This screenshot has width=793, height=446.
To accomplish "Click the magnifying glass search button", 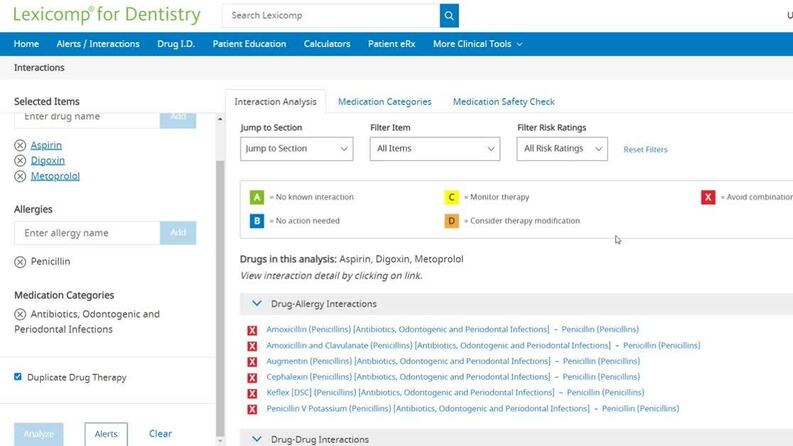I will click(x=450, y=16).
